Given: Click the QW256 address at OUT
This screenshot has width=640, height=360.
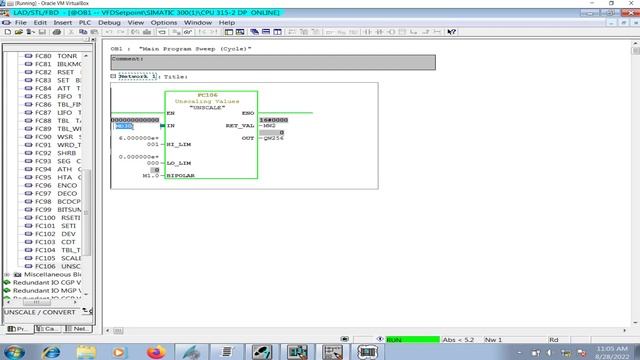Looking at the screenshot, I should [273, 138].
